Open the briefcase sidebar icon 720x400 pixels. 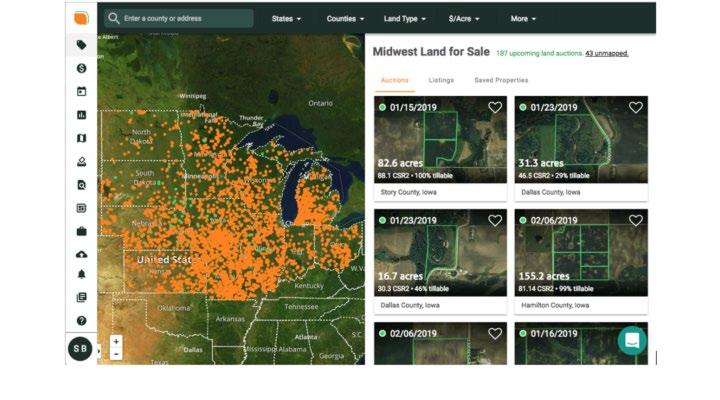[81, 231]
